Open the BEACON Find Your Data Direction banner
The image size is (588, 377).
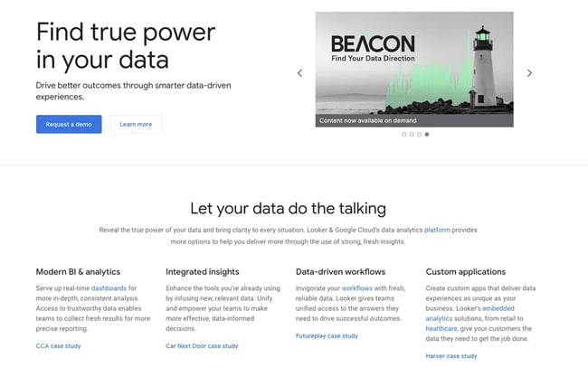click(x=372, y=47)
